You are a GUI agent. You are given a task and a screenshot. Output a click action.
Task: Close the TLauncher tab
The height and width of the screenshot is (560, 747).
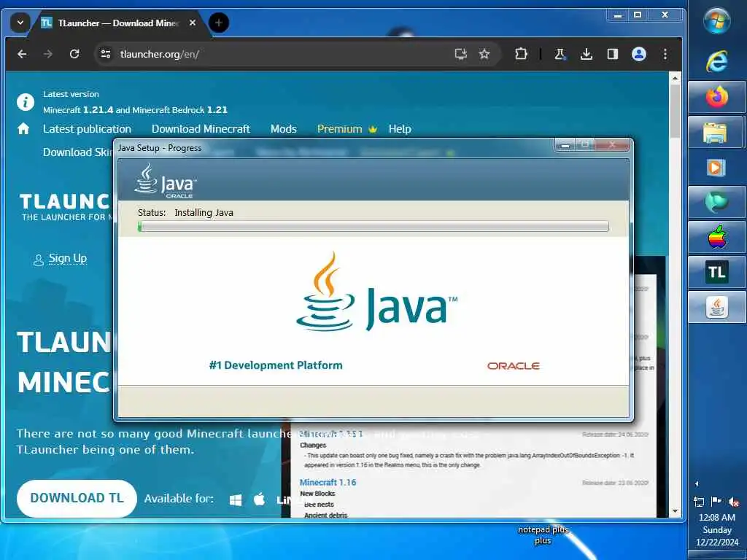coord(193,23)
